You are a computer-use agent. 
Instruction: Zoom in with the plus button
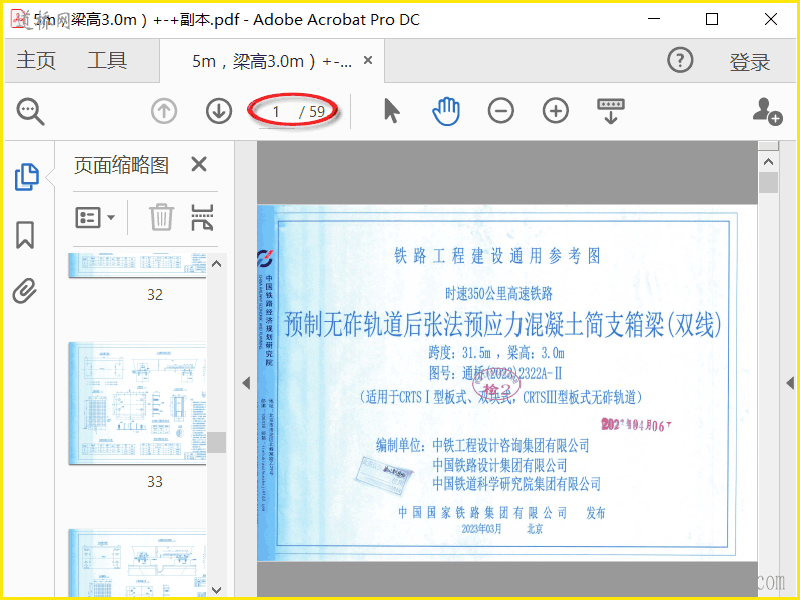556,111
